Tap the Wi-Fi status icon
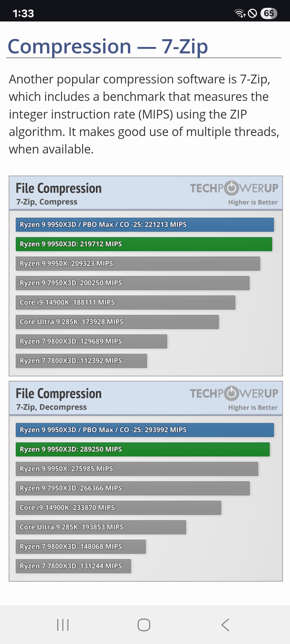The image size is (290, 644). click(x=239, y=13)
